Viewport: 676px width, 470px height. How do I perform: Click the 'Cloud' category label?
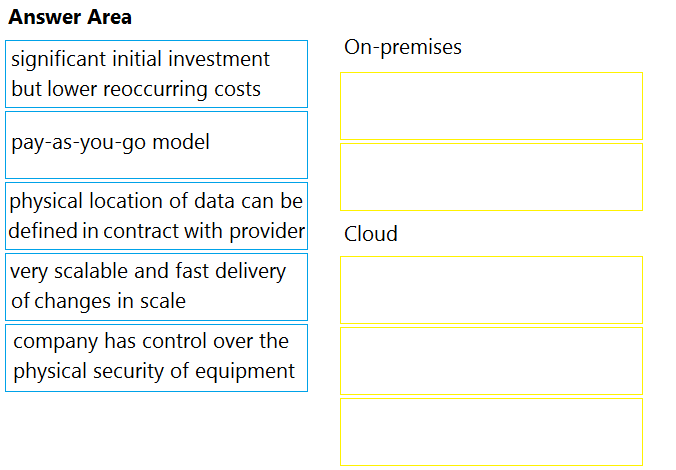[371, 234]
